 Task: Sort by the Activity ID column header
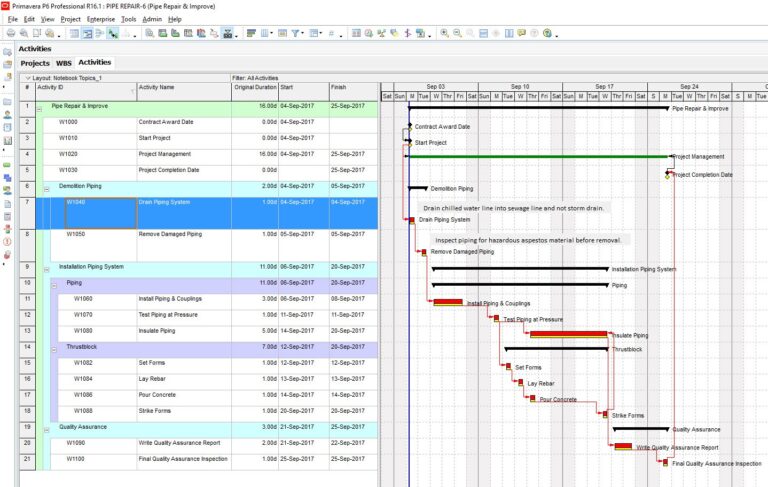(86, 91)
